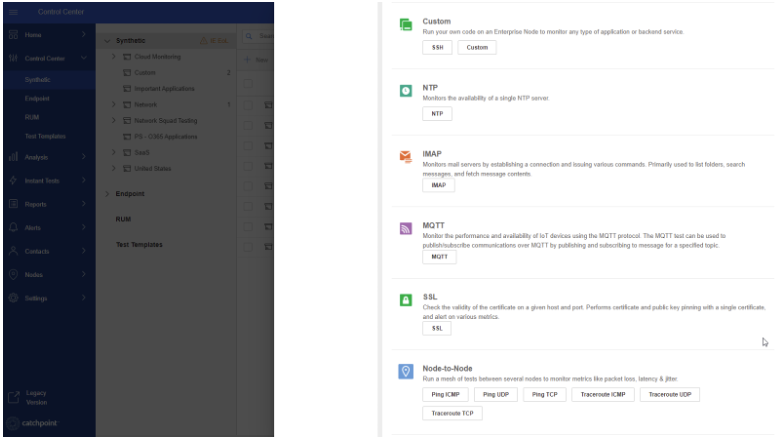780x439 pixels.
Task: Click the green SSL lock icon
Action: pyautogui.click(x=406, y=300)
